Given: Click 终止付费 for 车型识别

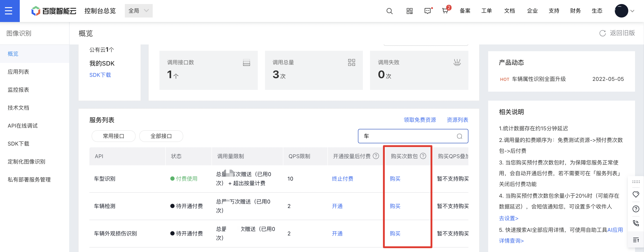Looking at the screenshot, I should tap(342, 179).
